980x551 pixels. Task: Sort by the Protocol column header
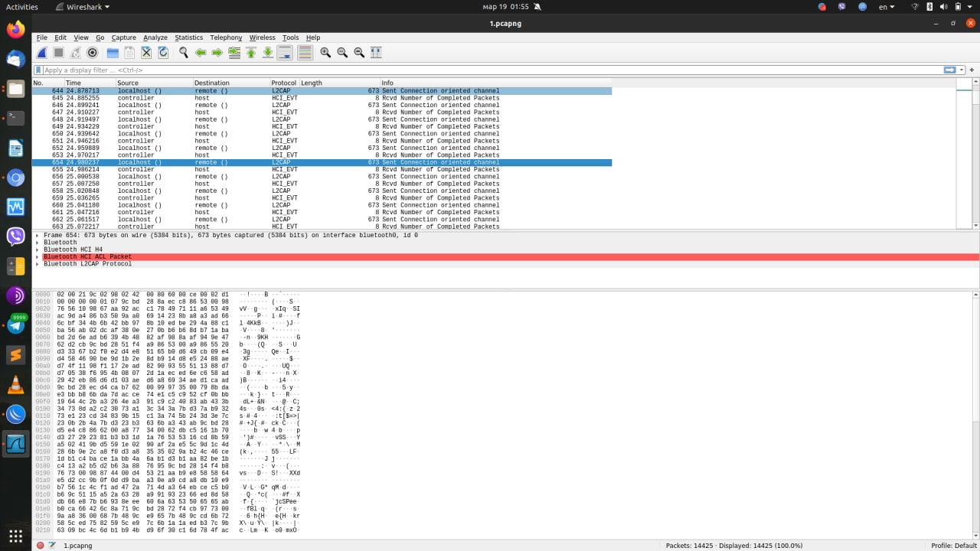[284, 83]
